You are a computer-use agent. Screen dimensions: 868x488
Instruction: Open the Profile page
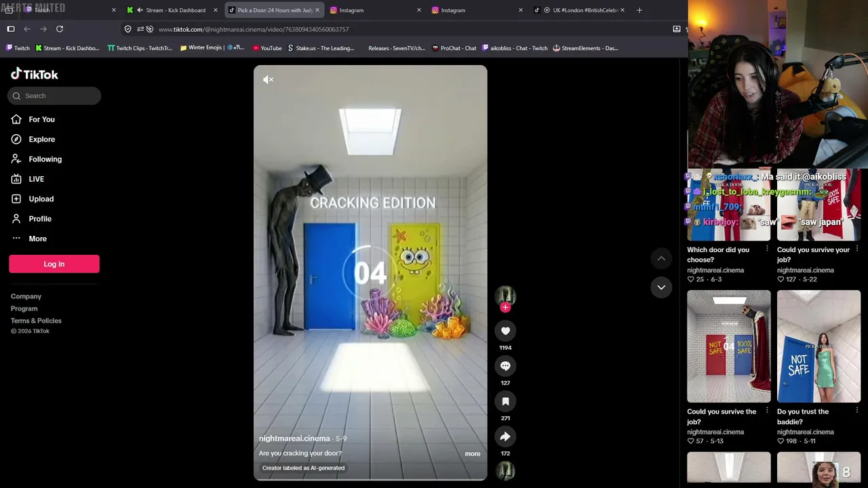coord(40,219)
